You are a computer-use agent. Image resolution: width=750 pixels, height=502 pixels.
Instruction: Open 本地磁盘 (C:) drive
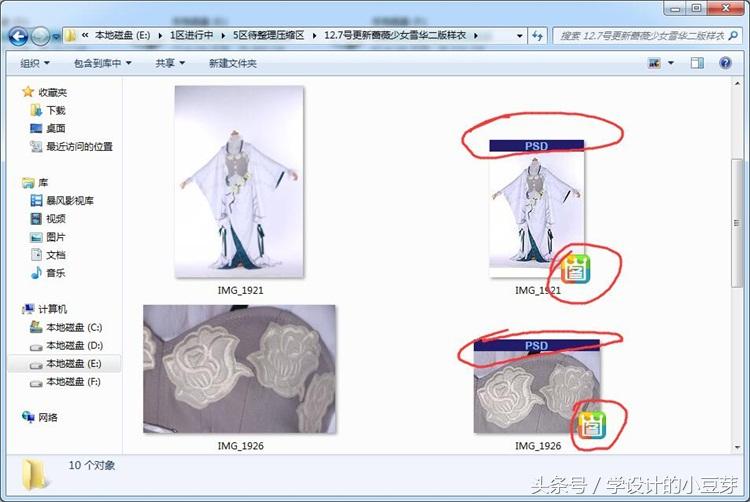[x=74, y=327]
